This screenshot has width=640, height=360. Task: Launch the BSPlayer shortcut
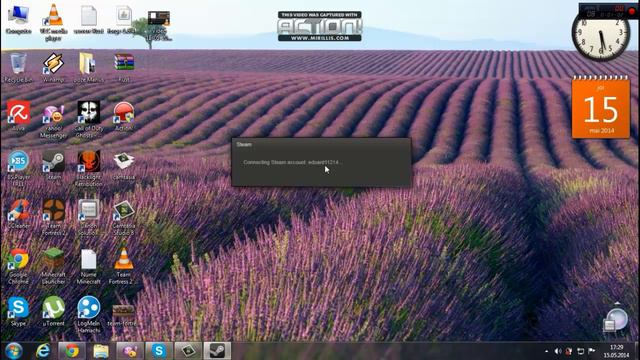click(x=18, y=168)
